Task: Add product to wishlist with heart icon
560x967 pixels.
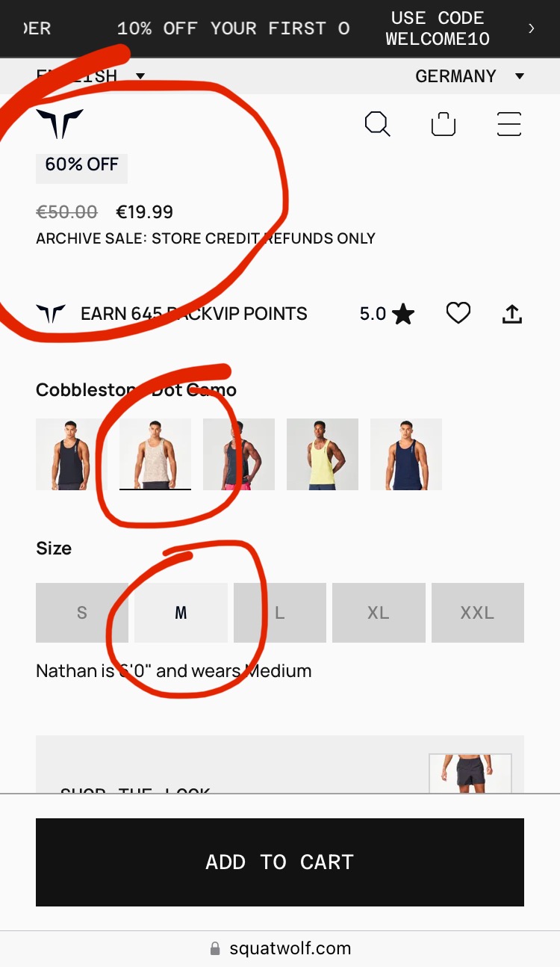Action: [458, 313]
